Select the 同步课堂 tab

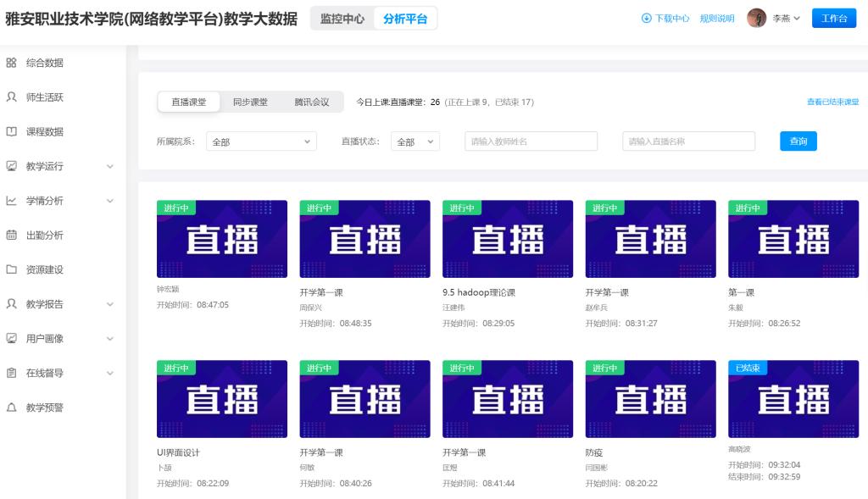(x=250, y=102)
